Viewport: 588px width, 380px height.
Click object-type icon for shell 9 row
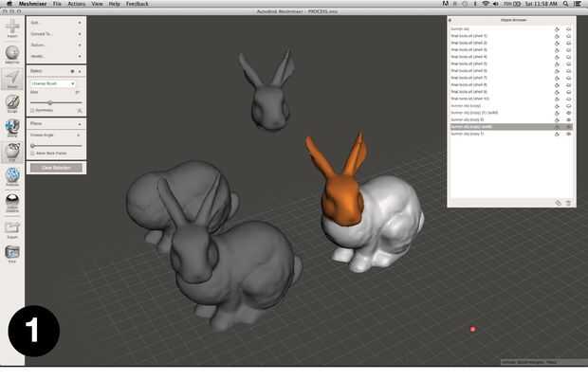pyautogui.click(x=557, y=92)
